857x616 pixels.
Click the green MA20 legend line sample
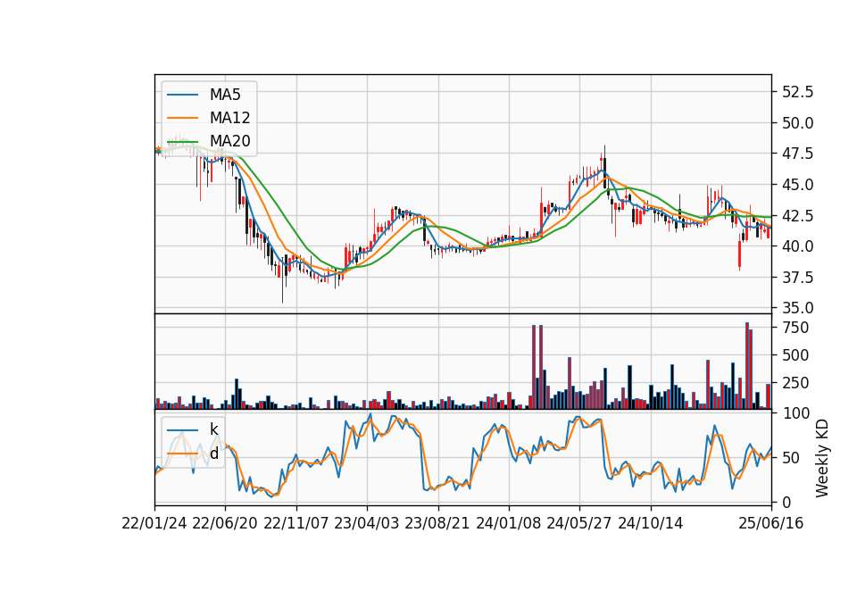click(182, 141)
